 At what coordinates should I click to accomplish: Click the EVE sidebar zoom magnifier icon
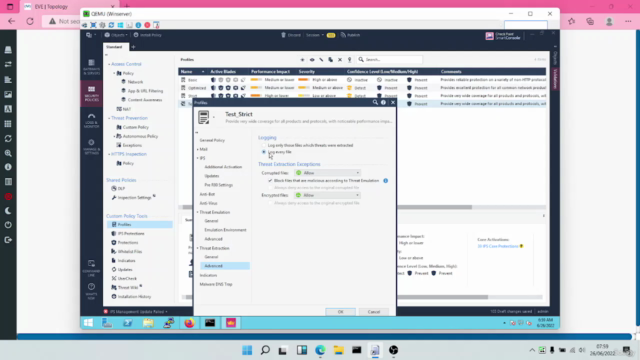[8, 153]
